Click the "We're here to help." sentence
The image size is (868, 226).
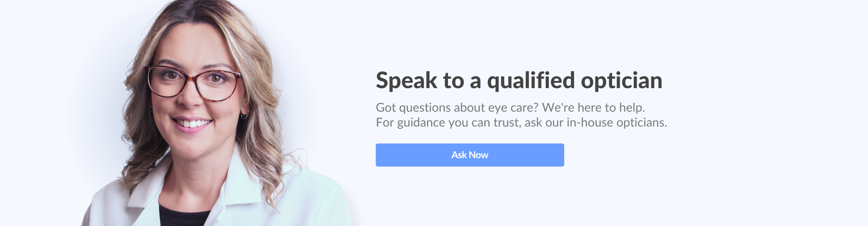[593, 108]
